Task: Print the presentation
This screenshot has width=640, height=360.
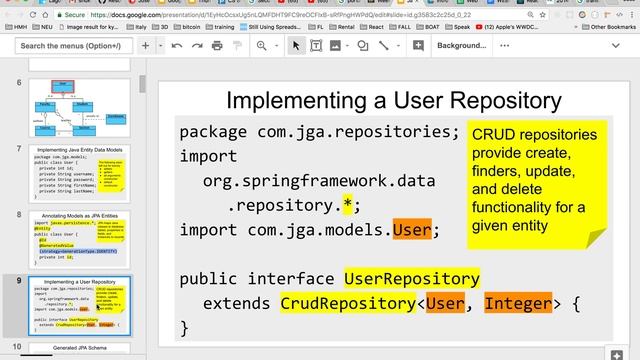Action: (217, 46)
